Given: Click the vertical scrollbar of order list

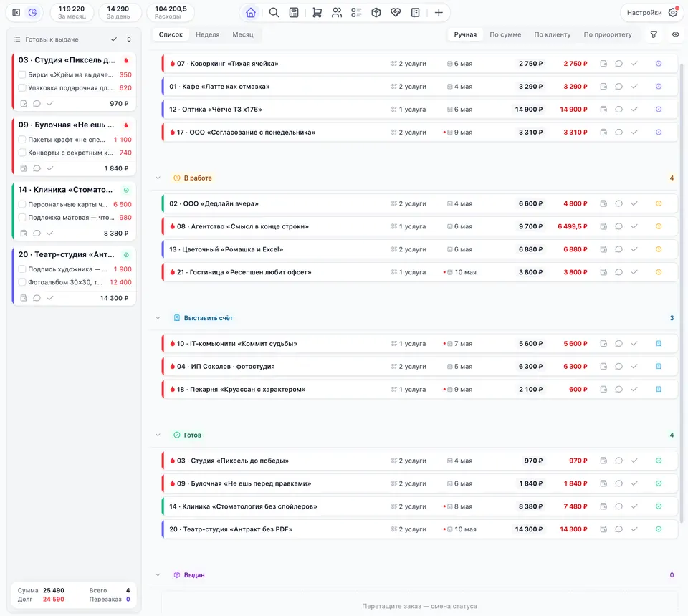Looking at the screenshot, I should tap(682, 293).
